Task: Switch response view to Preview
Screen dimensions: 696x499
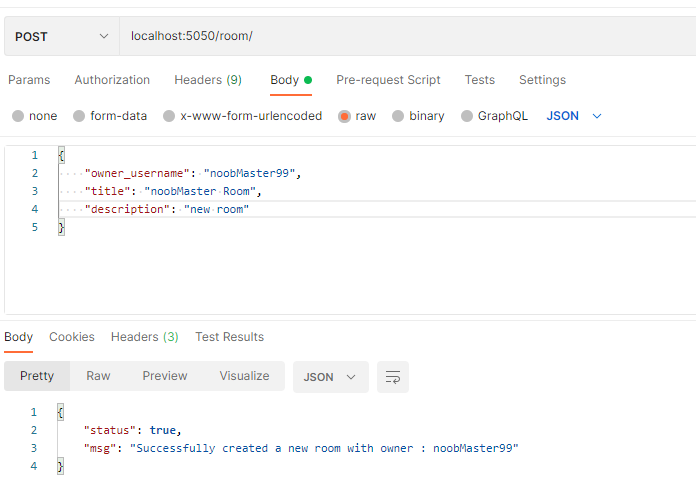Action: (x=165, y=376)
